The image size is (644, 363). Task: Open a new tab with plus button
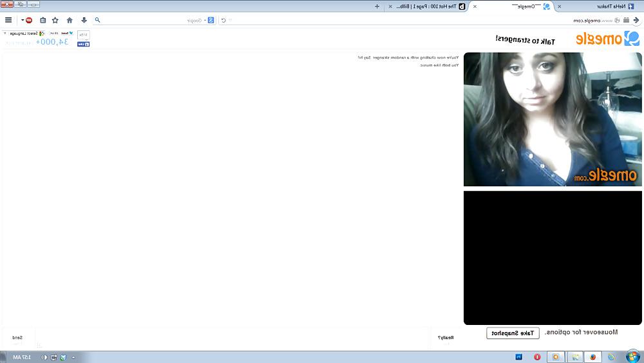click(x=377, y=6)
